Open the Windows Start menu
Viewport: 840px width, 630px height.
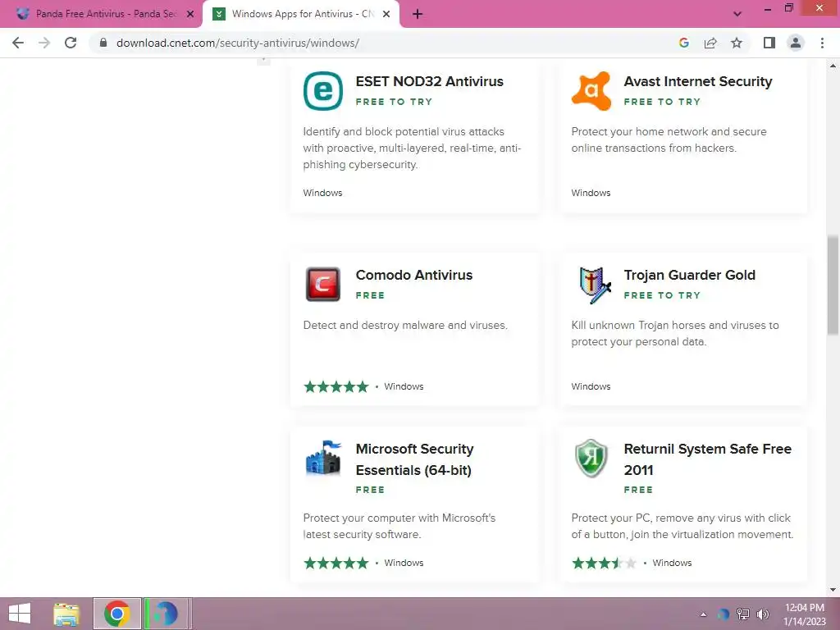(x=20, y=614)
